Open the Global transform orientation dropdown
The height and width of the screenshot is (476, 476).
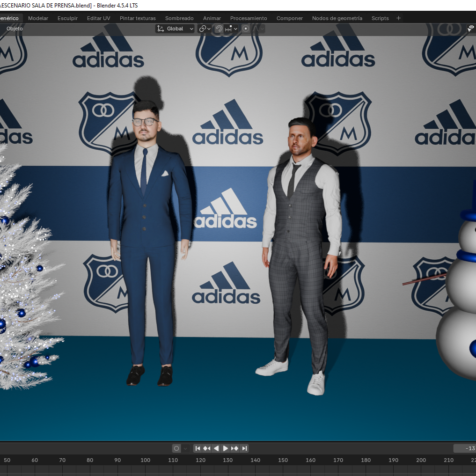tap(175, 29)
